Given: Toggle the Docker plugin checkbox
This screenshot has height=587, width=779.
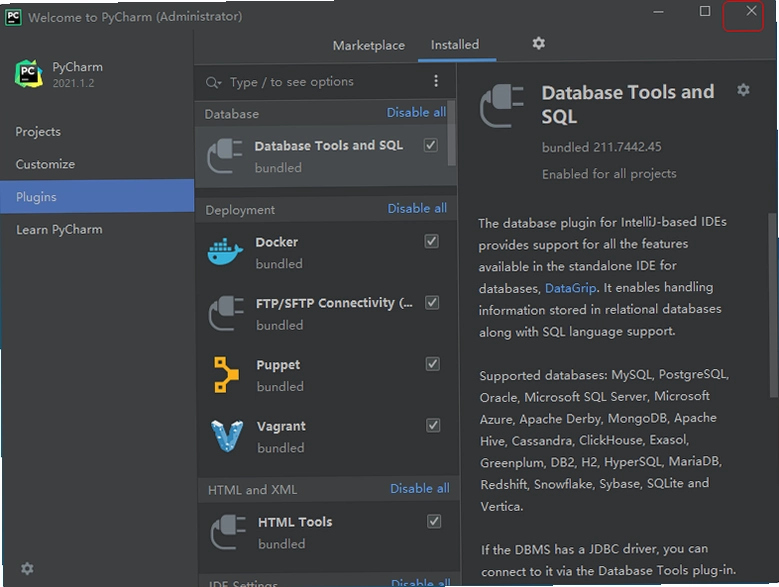Looking at the screenshot, I should pyautogui.click(x=431, y=241).
